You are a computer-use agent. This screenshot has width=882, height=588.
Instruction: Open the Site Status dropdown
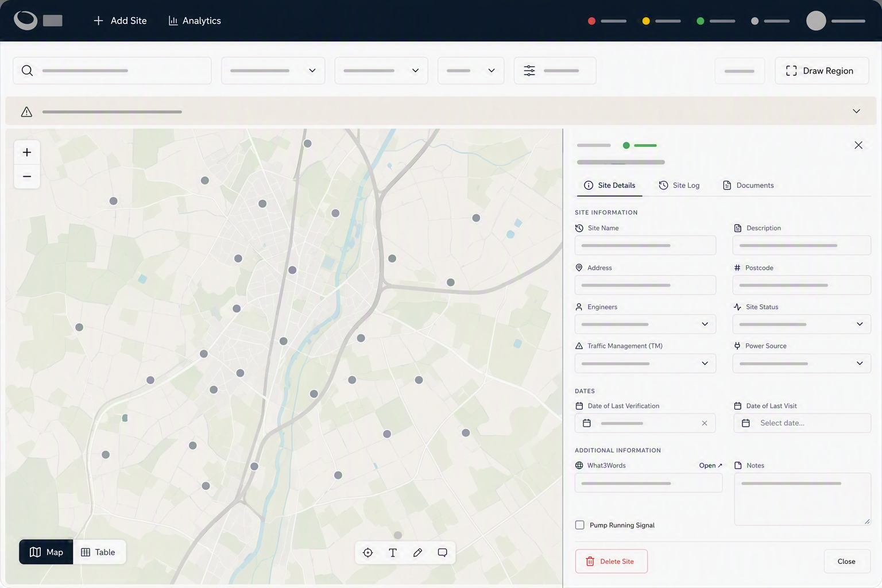[x=802, y=324]
